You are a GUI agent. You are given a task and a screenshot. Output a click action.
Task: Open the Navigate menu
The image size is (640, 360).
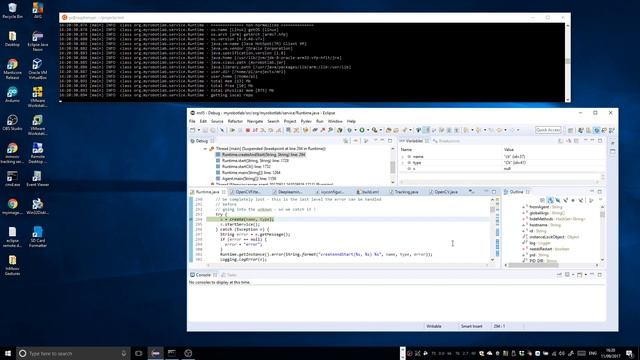click(x=255, y=121)
